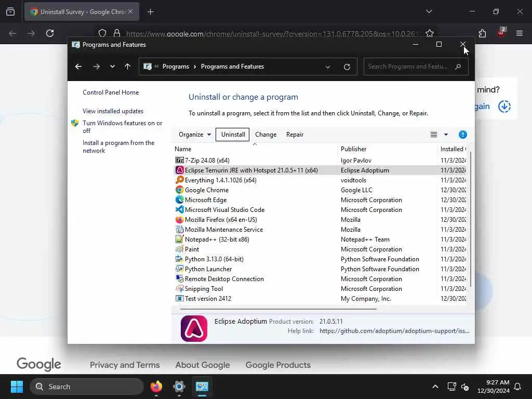Click the Mozilla Maintenance Service icon

179,229
